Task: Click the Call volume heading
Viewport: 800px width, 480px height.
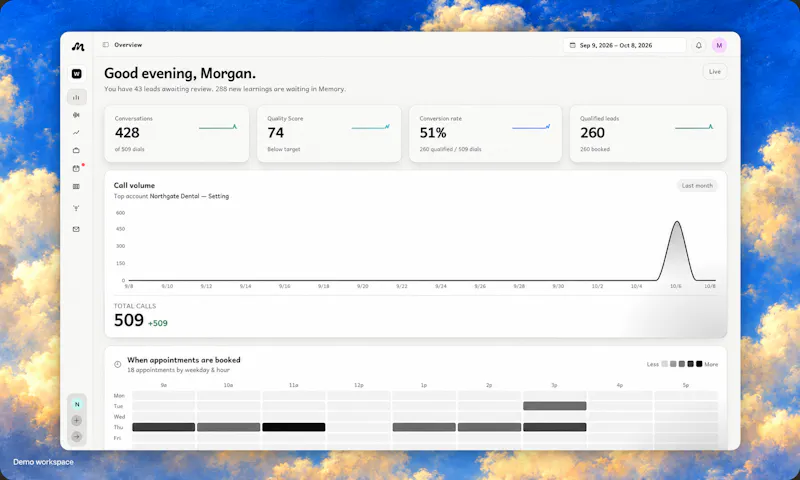Action: click(x=134, y=186)
